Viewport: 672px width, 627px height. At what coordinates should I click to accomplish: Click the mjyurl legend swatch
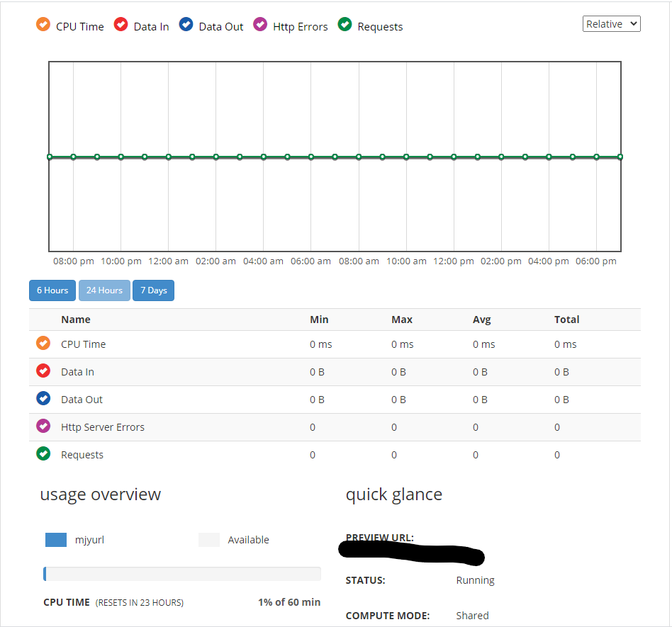pyautogui.click(x=55, y=539)
